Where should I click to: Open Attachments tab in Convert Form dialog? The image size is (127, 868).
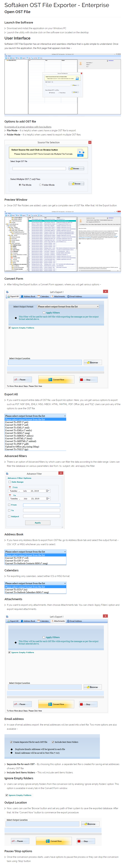(x=58, y=296)
